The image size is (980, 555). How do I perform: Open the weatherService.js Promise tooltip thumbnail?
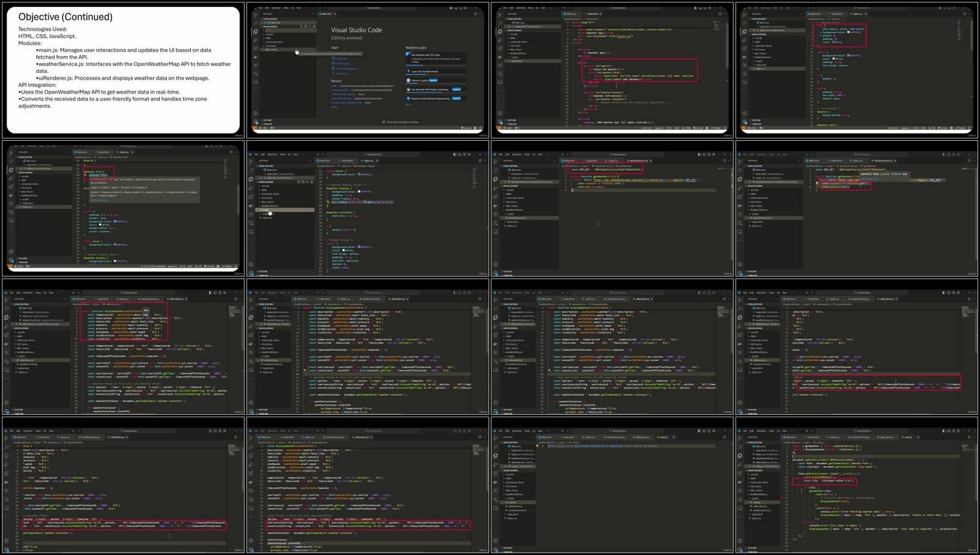point(858,208)
